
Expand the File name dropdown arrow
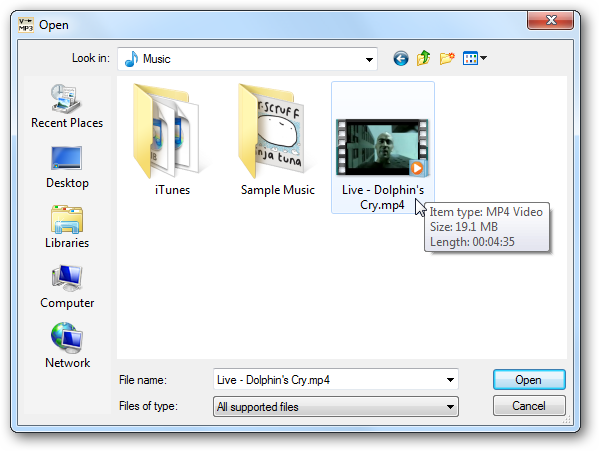click(x=450, y=380)
